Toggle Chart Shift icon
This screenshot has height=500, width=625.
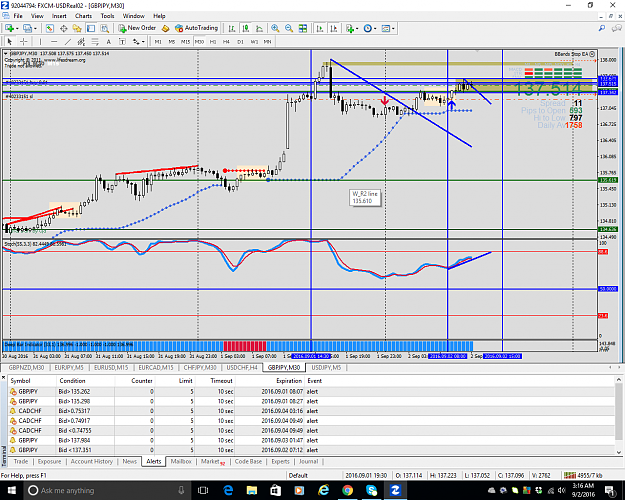pos(334,28)
